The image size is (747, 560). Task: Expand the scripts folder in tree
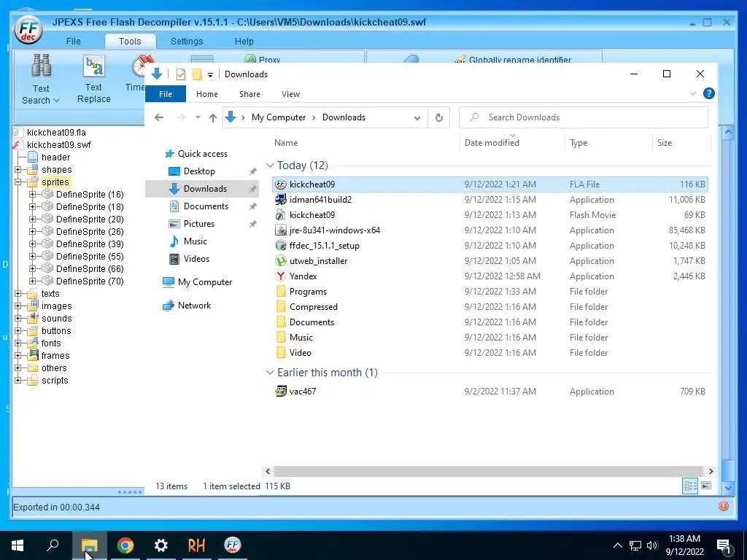pos(18,380)
